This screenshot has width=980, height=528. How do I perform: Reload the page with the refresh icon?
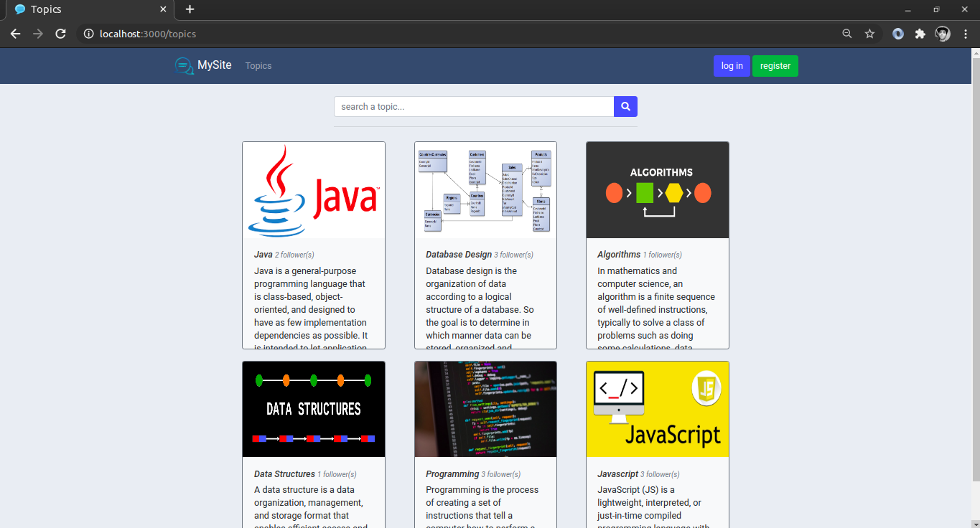(61, 34)
